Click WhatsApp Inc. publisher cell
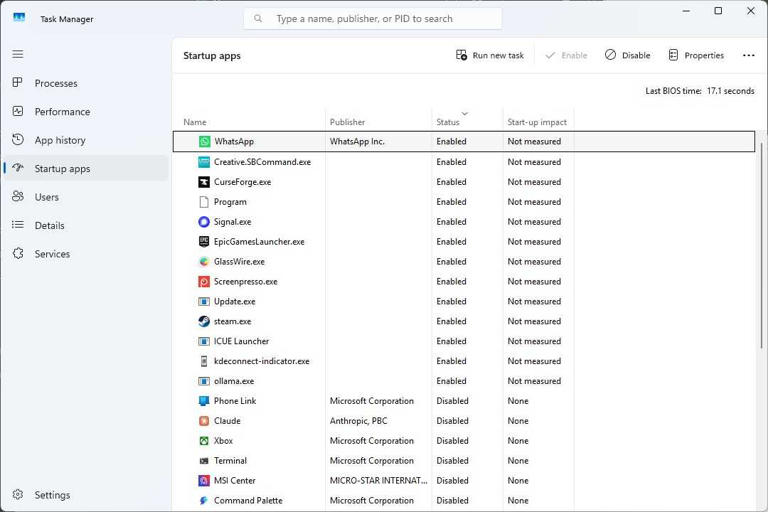The height and width of the screenshot is (512, 768). pos(357,142)
